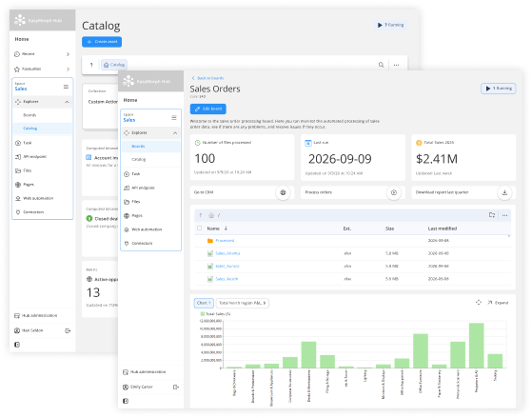The width and height of the screenshot is (532, 418).
Task: Select Catalog breadcrumb chip with home icon
Action: point(114,65)
